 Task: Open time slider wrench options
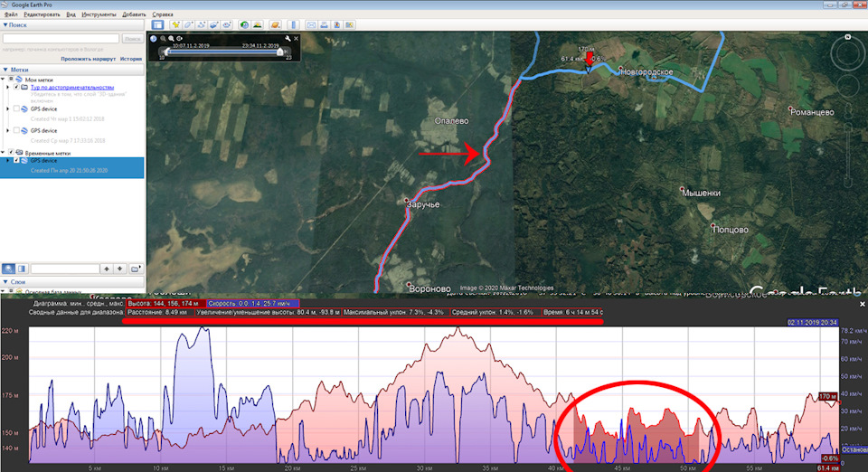pos(288,39)
